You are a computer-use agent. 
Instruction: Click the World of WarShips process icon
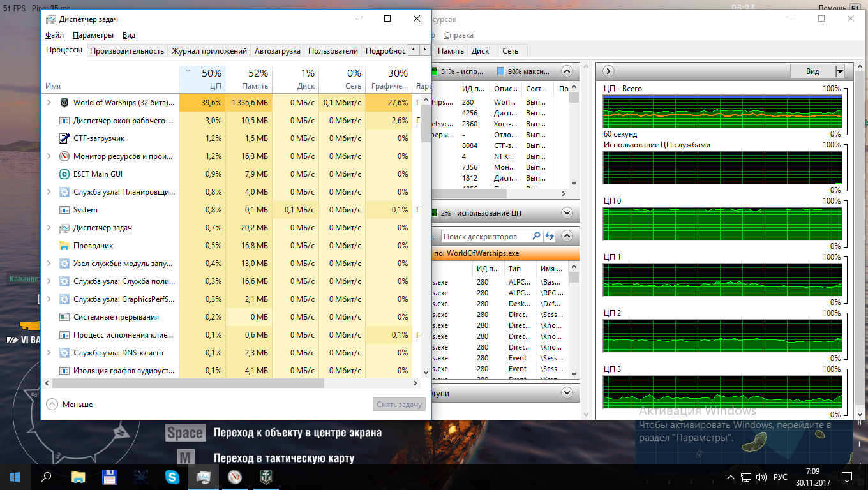[x=64, y=103]
